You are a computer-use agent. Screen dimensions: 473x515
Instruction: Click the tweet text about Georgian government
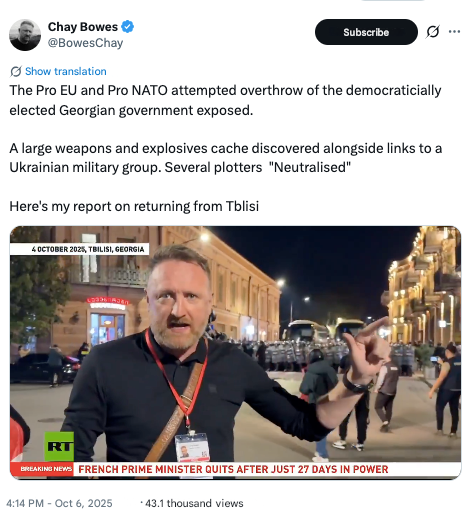tap(225, 100)
